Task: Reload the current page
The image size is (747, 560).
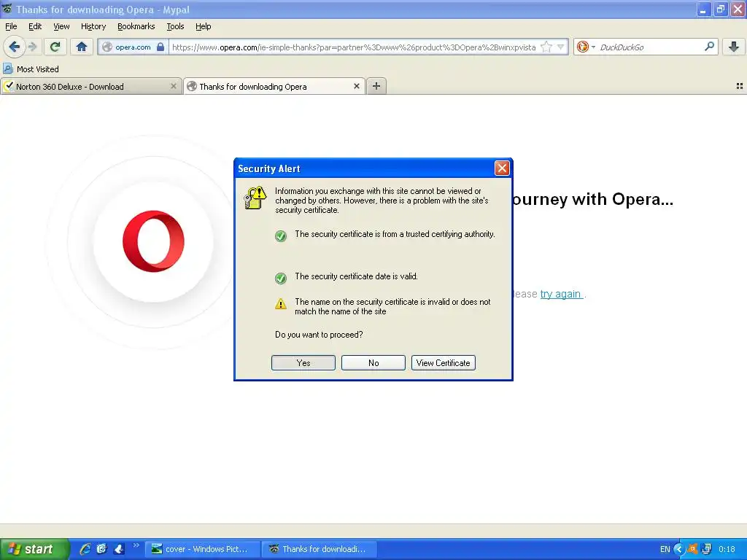Action: pos(55,47)
